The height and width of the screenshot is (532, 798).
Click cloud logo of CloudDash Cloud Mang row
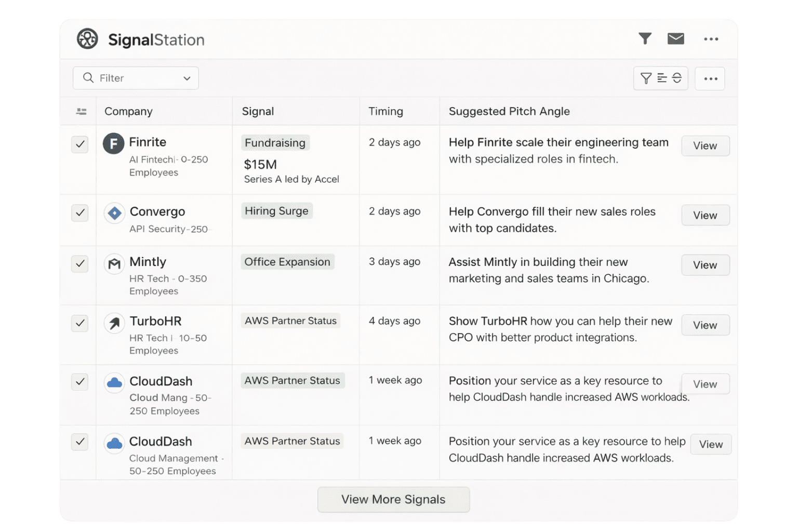tap(114, 383)
